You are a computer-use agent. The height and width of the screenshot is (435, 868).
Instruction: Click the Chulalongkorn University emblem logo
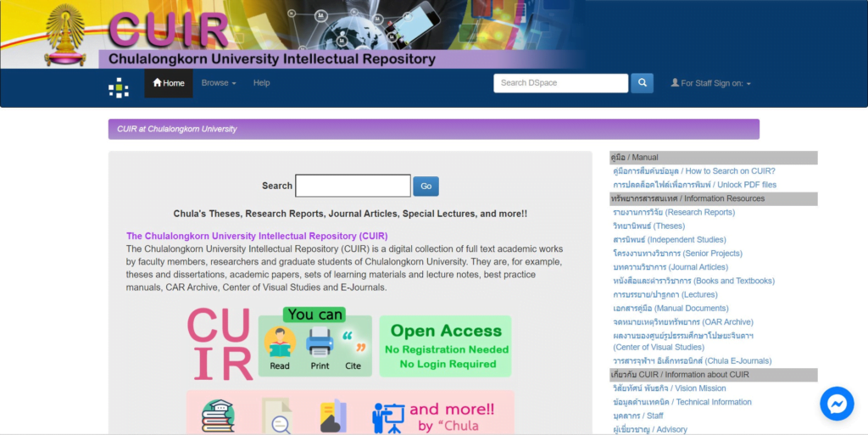pos(65,35)
